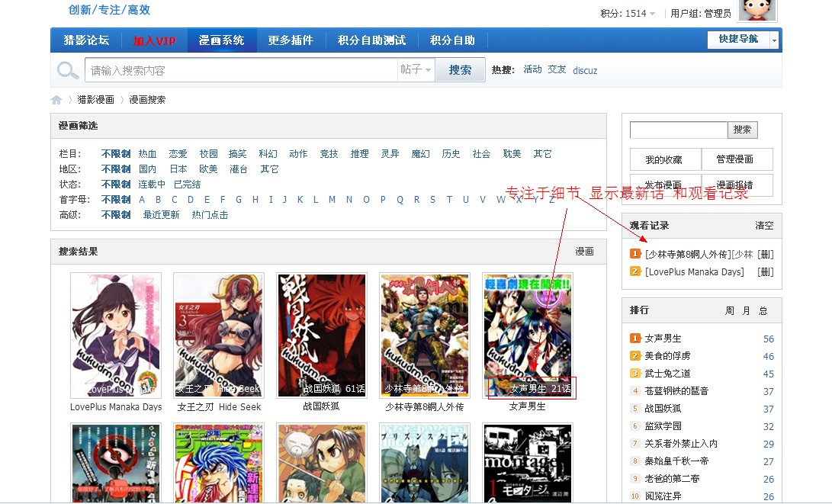Image resolution: width=832 pixels, height=504 pixels.
Task: Open ranked manga 秦始皇千秋一帝
Action: click(x=676, y=461)
